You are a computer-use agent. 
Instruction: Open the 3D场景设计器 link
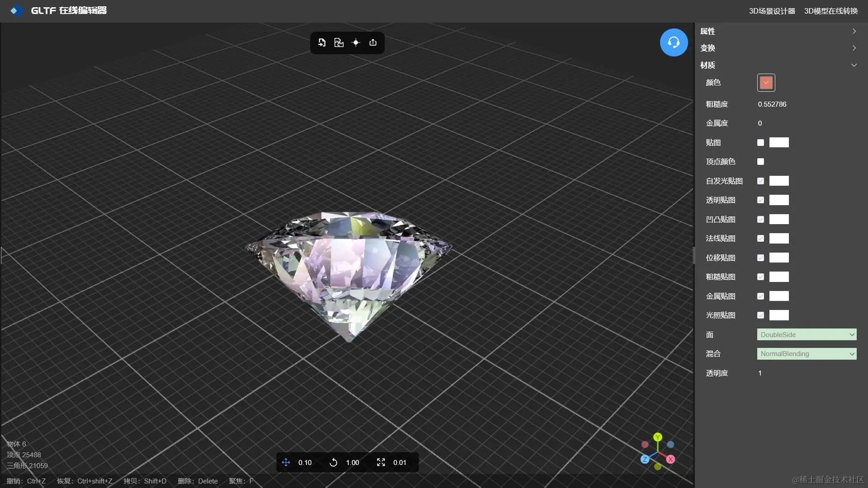772,11
